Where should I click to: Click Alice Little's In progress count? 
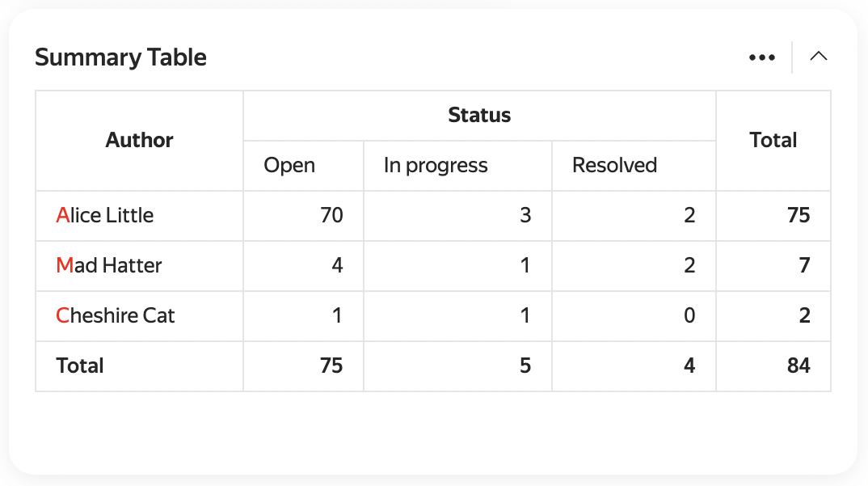tap(525, 215)
